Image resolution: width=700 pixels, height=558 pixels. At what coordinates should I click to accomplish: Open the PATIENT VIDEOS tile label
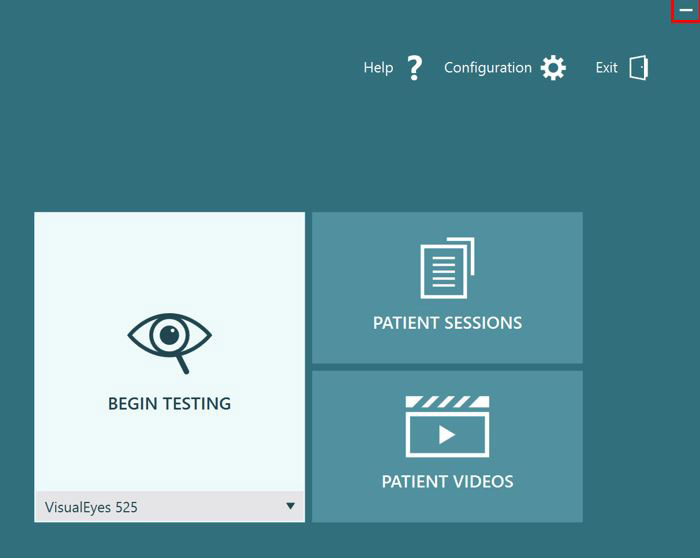(x=447, y=482)
